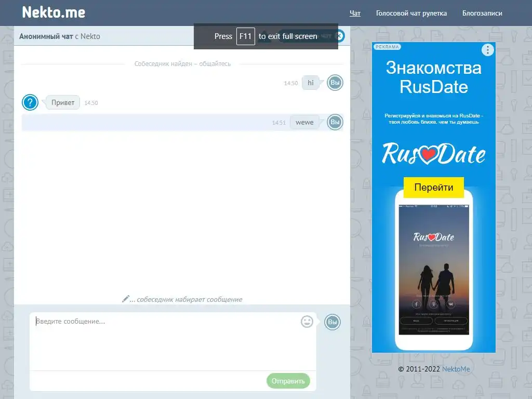Click the Вы avatar beside 'hi' message
The width and height of the screenshot is (532, 399).
[x=335, y=83]
